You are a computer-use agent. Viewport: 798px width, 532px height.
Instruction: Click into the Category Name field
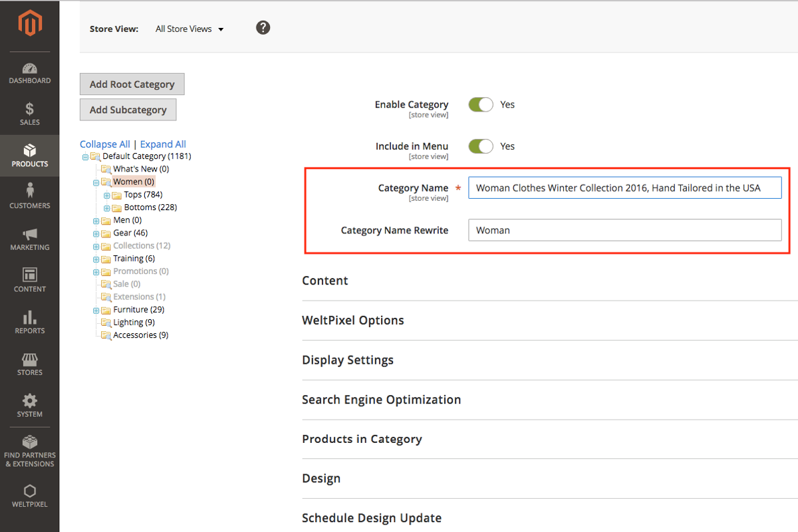click(625, 188)
